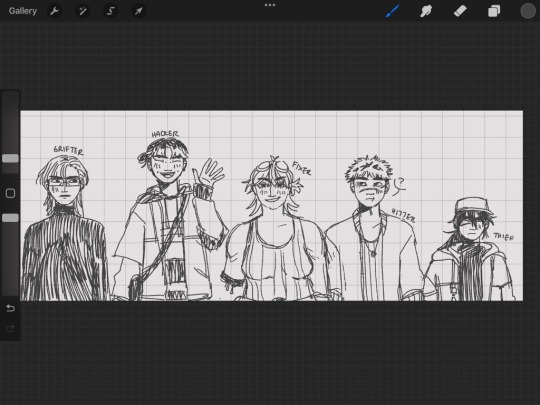Screen dimensions: 540x405
Task: Open the color picker circle
Action: pos(528,11)
